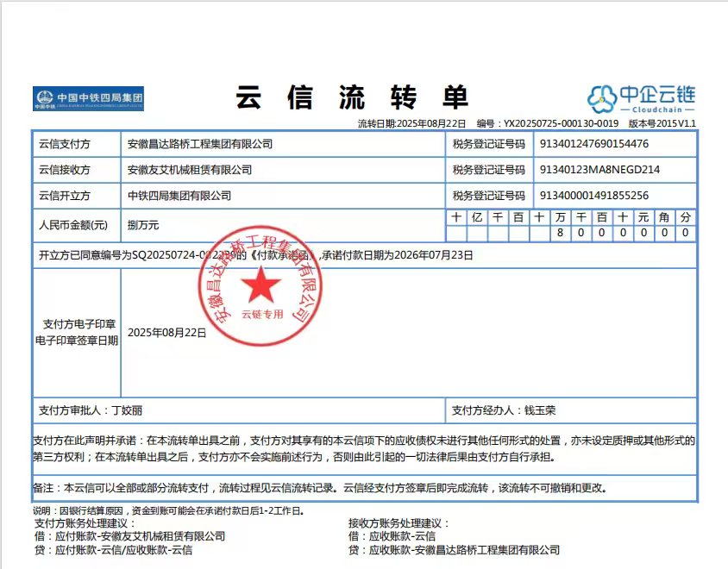The image size is (728, 569).
Task: Click the China Railway No.4 Group logo
Action: point(88,98)
